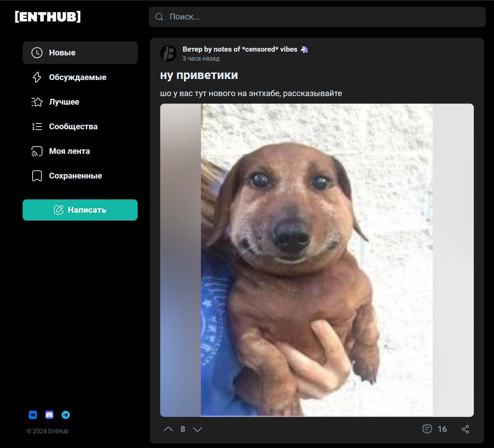Open the Discord social link
Screen dimensions: 494x448
coord(49,415)
